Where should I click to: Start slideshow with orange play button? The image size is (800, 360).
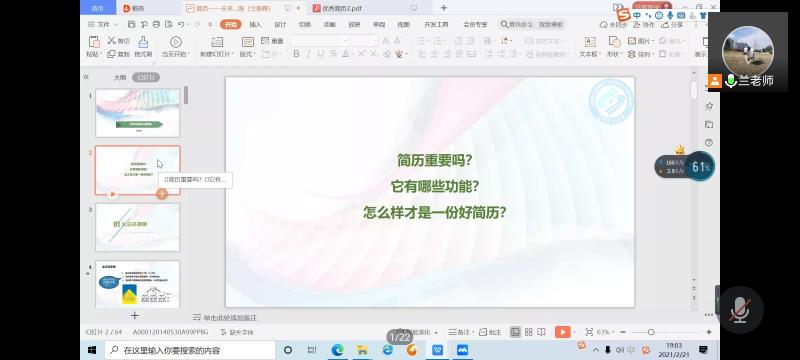click(562, 332)
